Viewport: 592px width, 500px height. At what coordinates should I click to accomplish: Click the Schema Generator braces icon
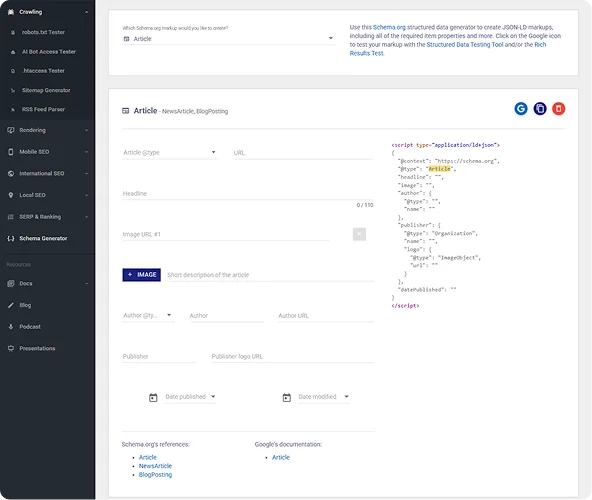pos(11,239)
